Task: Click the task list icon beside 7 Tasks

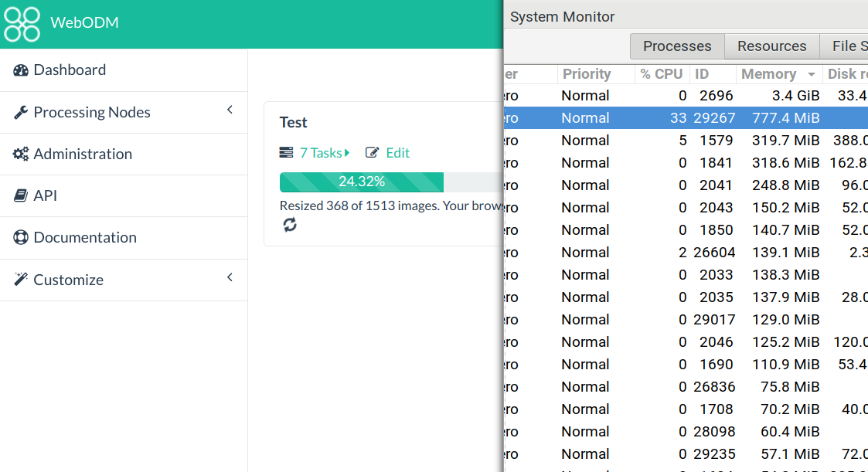Action: (x=285, y=152)
